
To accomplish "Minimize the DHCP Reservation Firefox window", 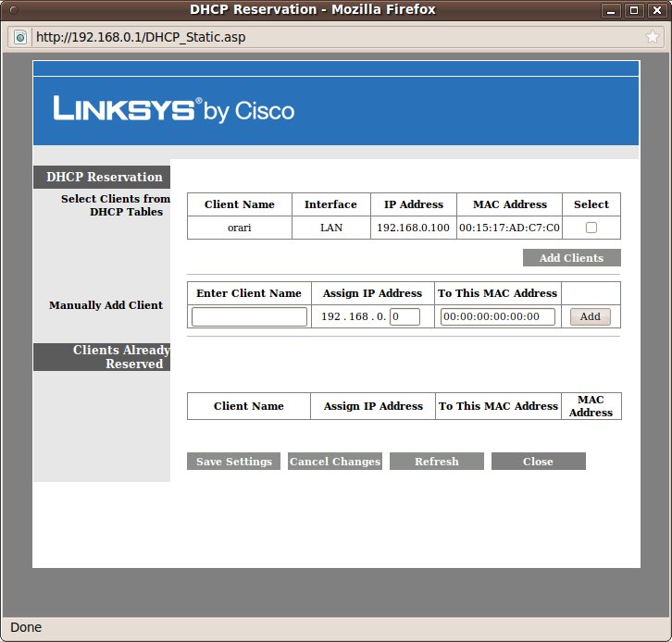I will (x=611, y=10).
